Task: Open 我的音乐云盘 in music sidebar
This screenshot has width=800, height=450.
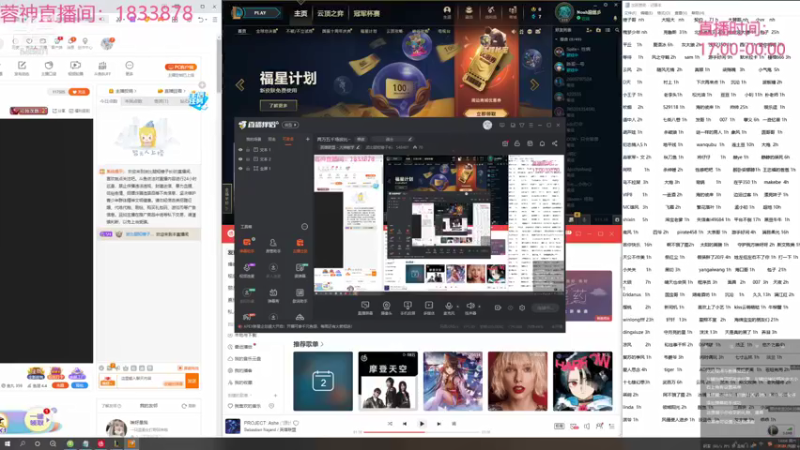Action: coord(244,359)
